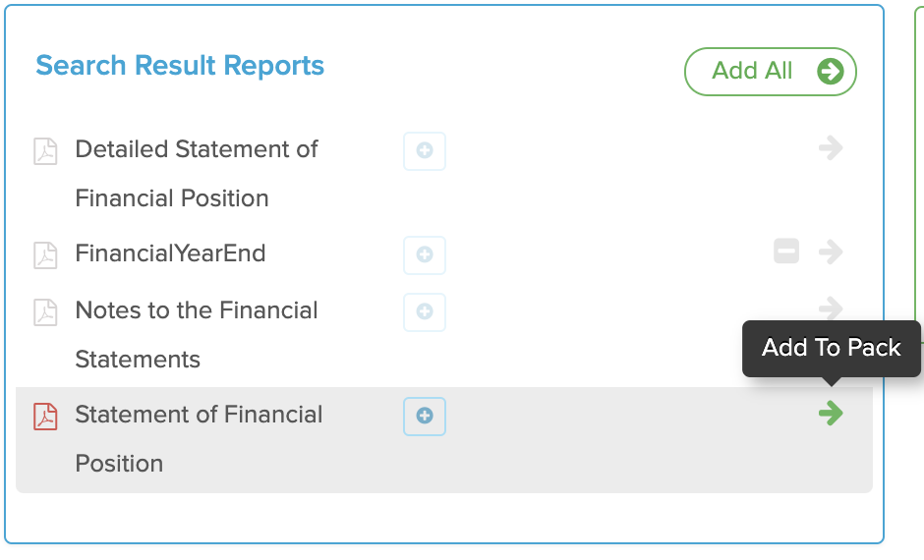Click the Add All button

click(x=771, y=72)
